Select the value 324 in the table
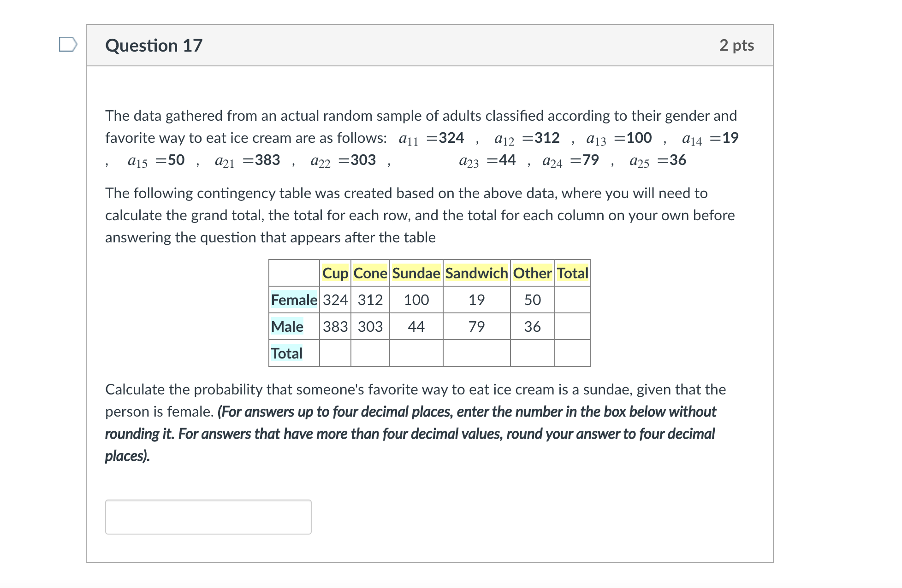Viewport: 902px width, 588px height. click(335, 300)
